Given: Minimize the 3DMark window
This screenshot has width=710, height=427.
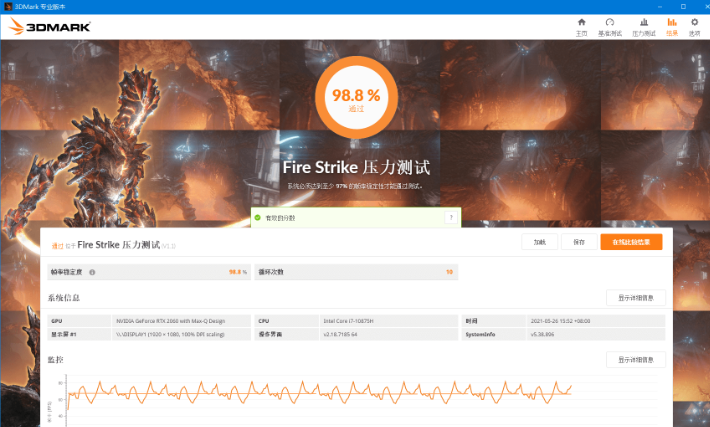Looking at the screenshot, I should click(x=660, y=6).
